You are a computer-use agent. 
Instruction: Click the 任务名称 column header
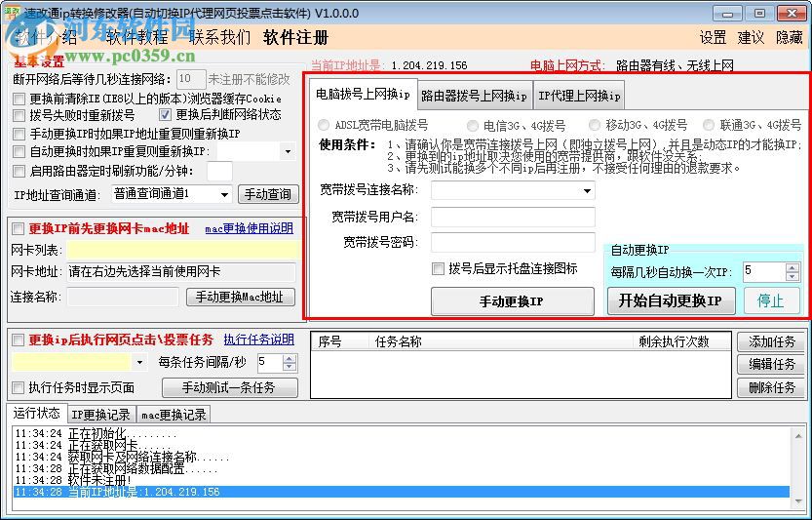coord(501,341)
